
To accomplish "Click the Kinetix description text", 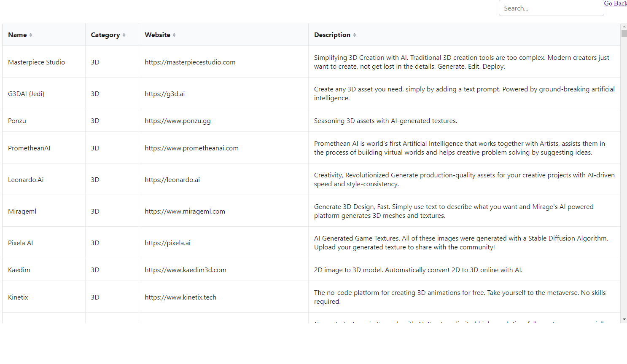I will [460, 297].
